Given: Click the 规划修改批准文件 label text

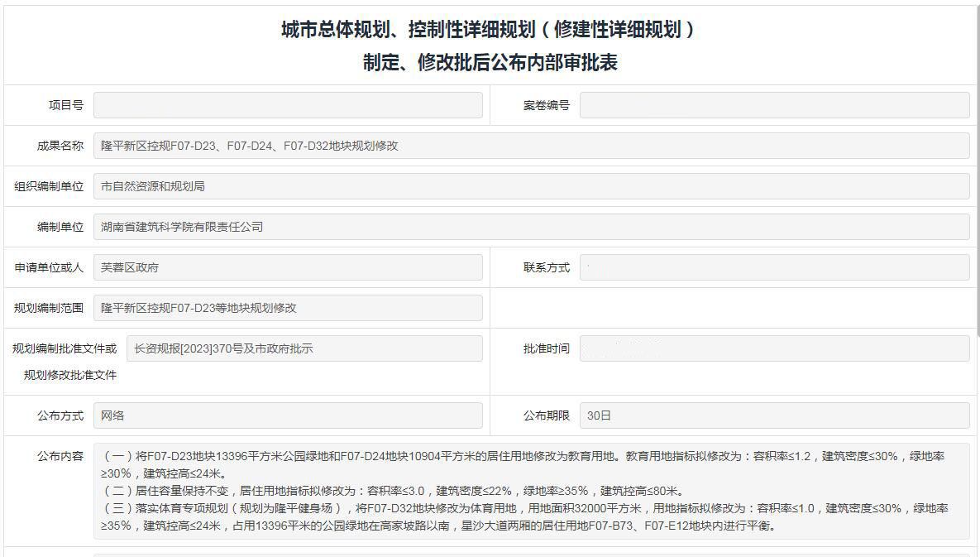Looking at the screenshot, I should (70, 375).
